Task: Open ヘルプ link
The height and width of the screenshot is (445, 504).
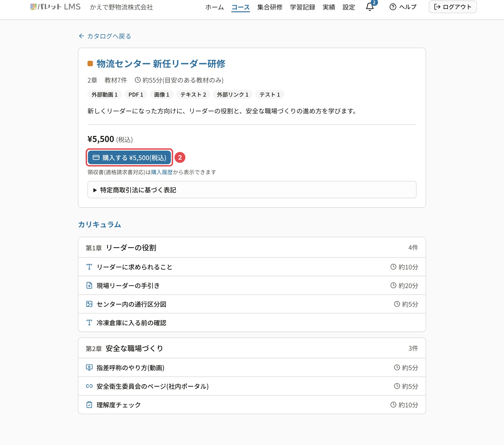Action: 403,7
